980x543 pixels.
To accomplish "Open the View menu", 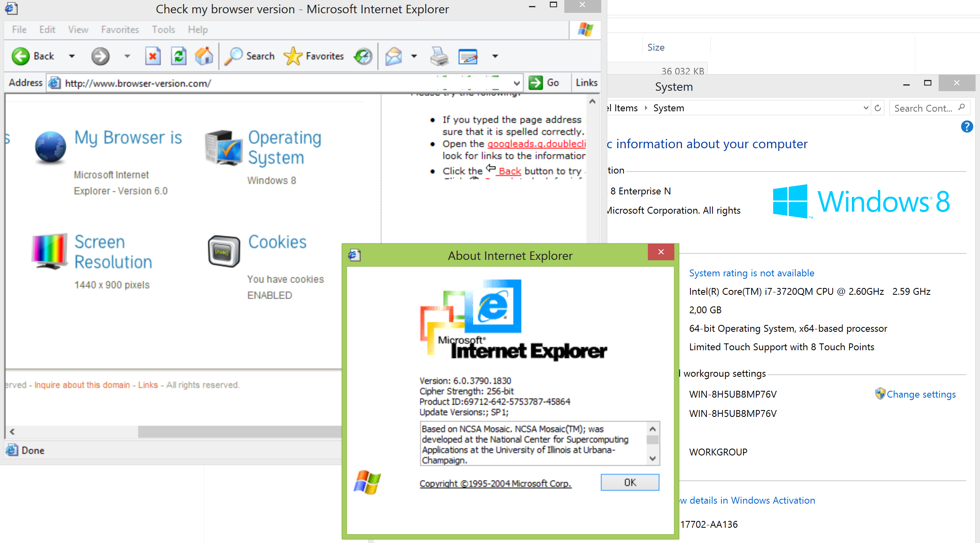I will (x=78, y=30).
